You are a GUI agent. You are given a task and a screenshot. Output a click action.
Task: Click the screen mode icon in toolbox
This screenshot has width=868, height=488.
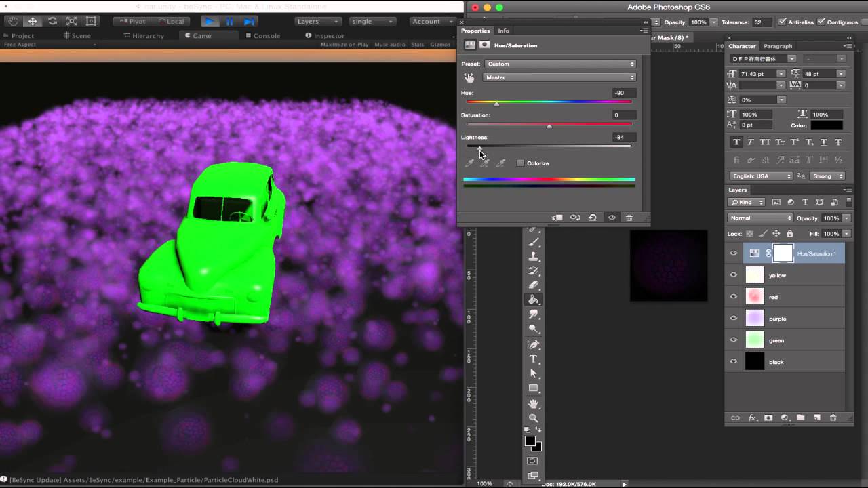[533, 475]
